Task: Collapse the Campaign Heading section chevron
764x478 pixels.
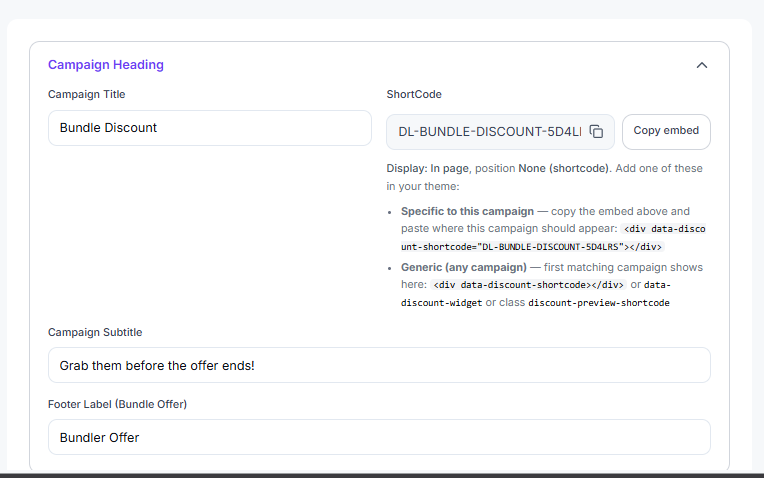Action: (702, 65)
